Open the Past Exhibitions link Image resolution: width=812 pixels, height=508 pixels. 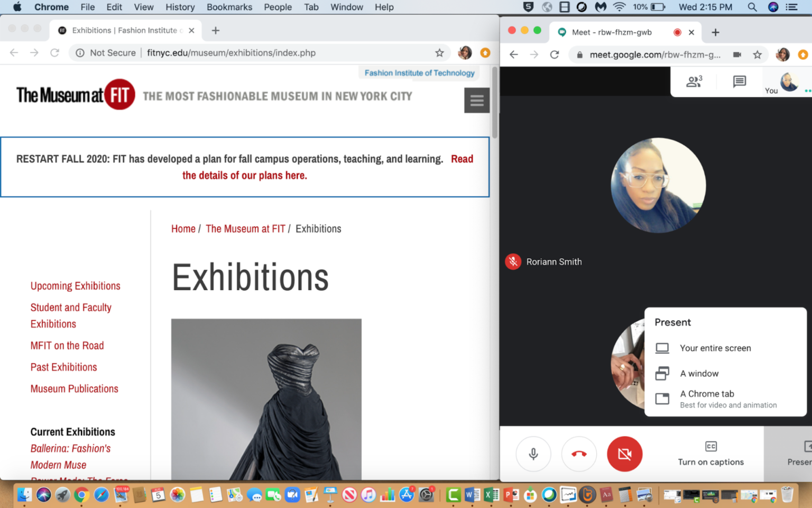point(63,367)
